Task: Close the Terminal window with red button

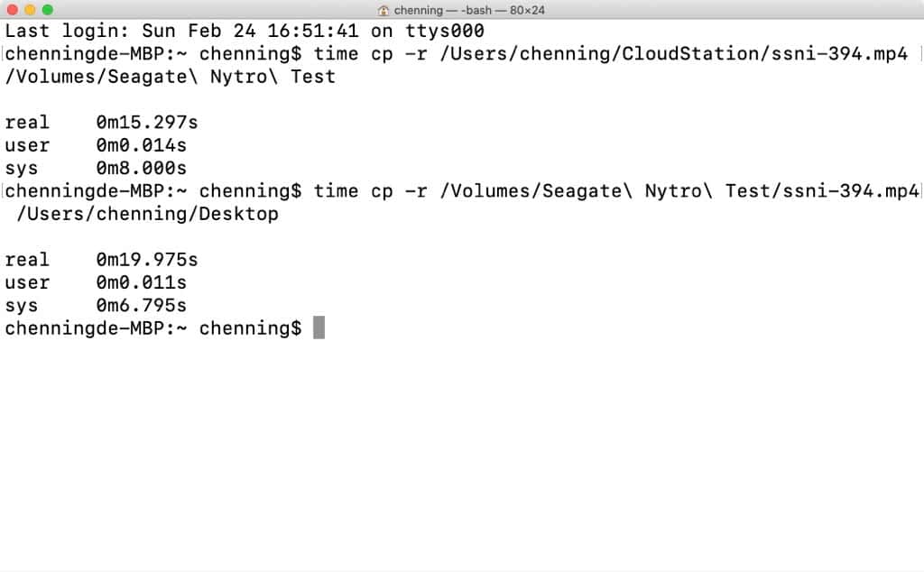Action: point(12,10)
